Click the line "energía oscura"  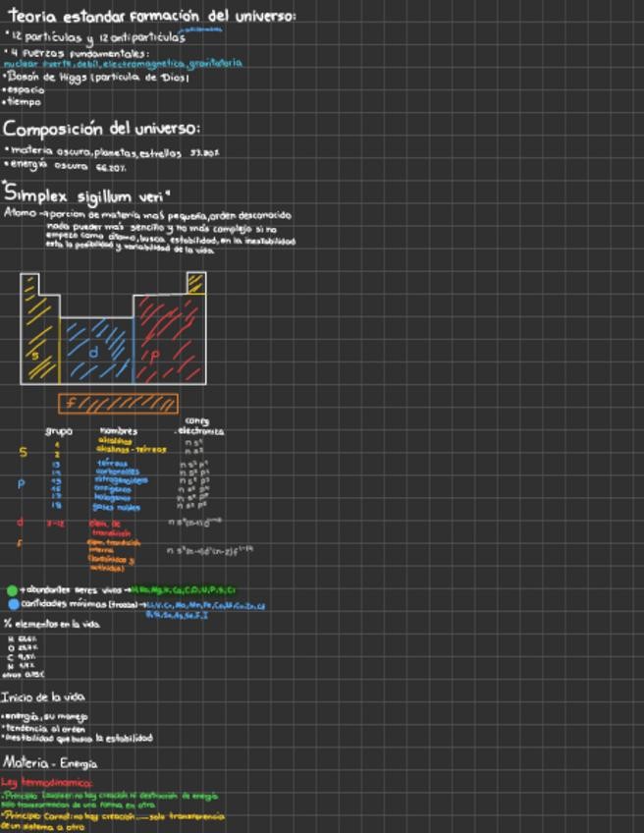pos(65,166)
